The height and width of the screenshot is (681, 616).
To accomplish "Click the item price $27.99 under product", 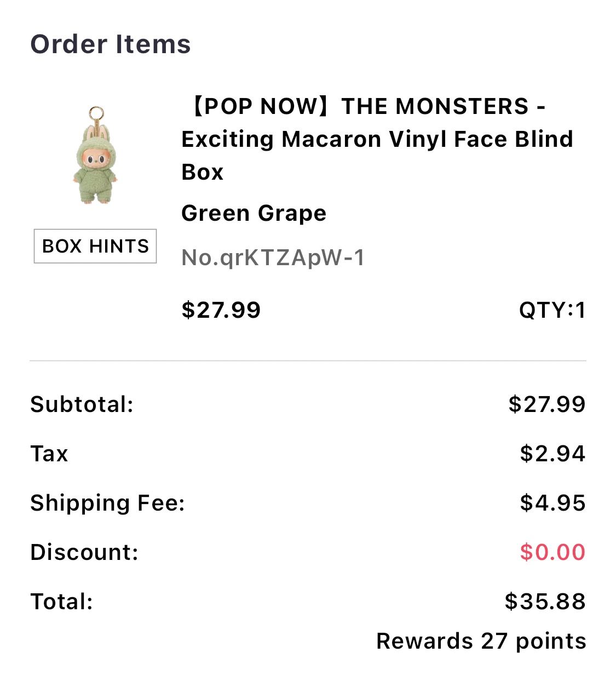I will [221, 310].
